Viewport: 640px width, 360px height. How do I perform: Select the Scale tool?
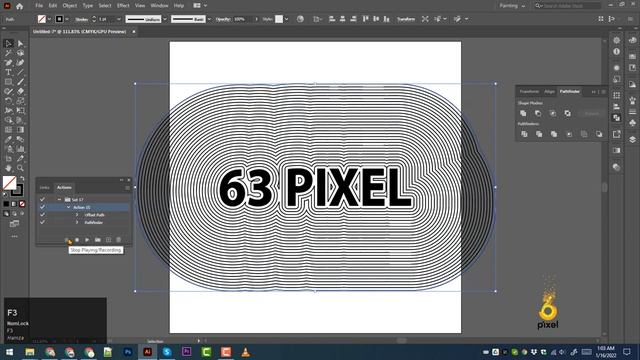click(20, 101)
